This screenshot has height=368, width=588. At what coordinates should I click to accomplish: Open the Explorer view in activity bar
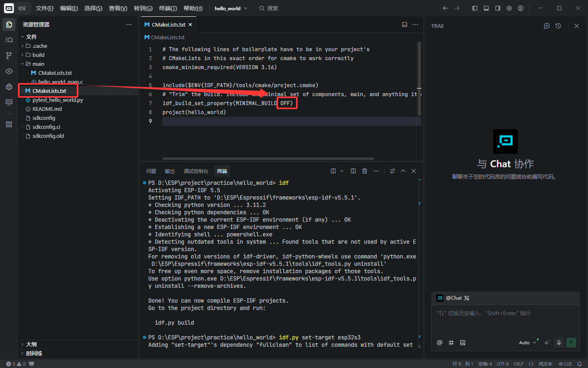point(9,25)
